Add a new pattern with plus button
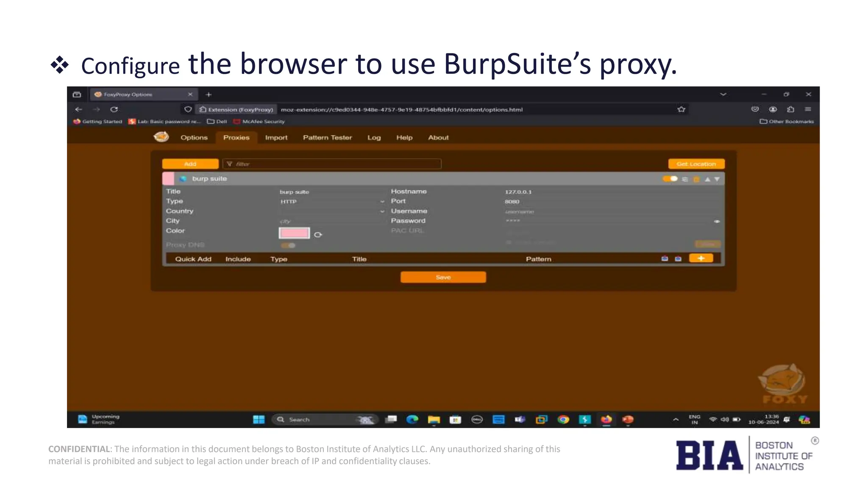Viewport: 868px width, 488px height. (x=701, y=258)
